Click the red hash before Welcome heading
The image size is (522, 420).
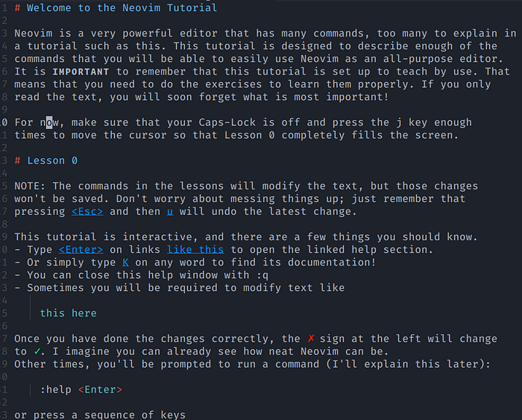[17, 7]
